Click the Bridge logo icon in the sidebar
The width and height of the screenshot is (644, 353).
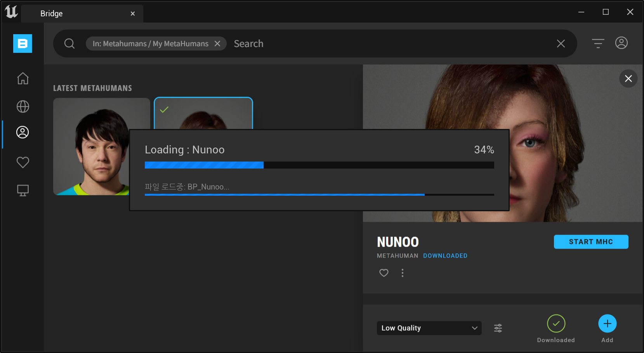(23, 43)
